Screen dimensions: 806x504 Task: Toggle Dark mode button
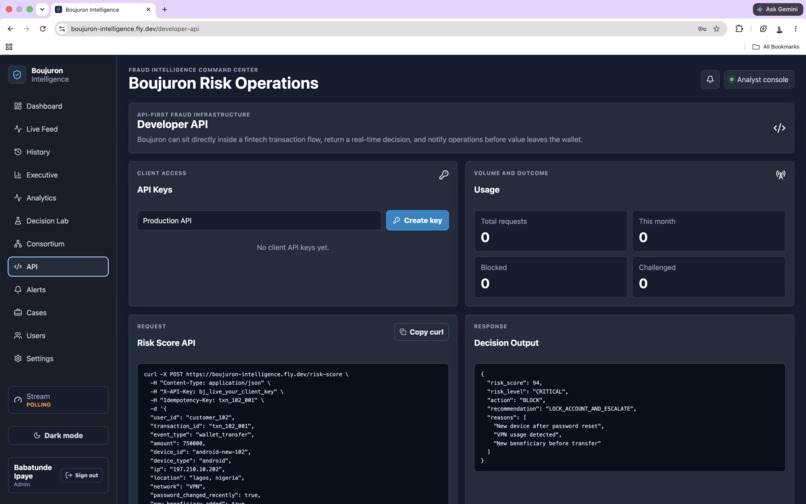tap(58, 435)
